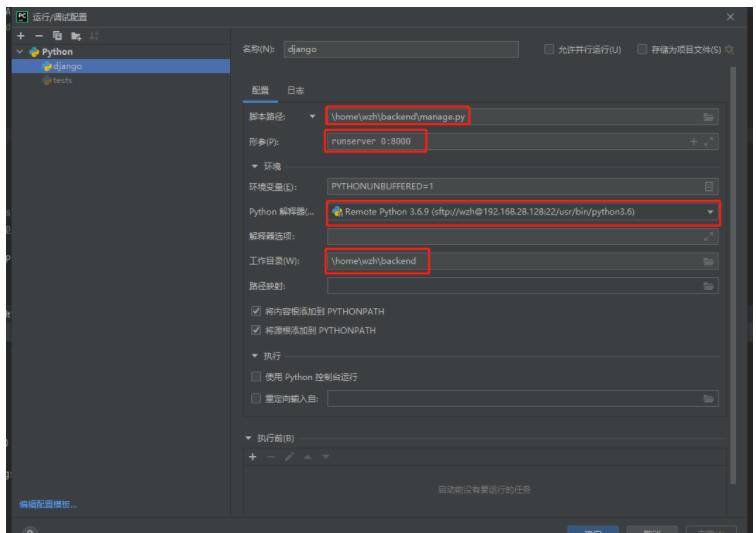Screen dimensions: 756x533
Task: Browse path mappings folder icon
Action: 708,286
